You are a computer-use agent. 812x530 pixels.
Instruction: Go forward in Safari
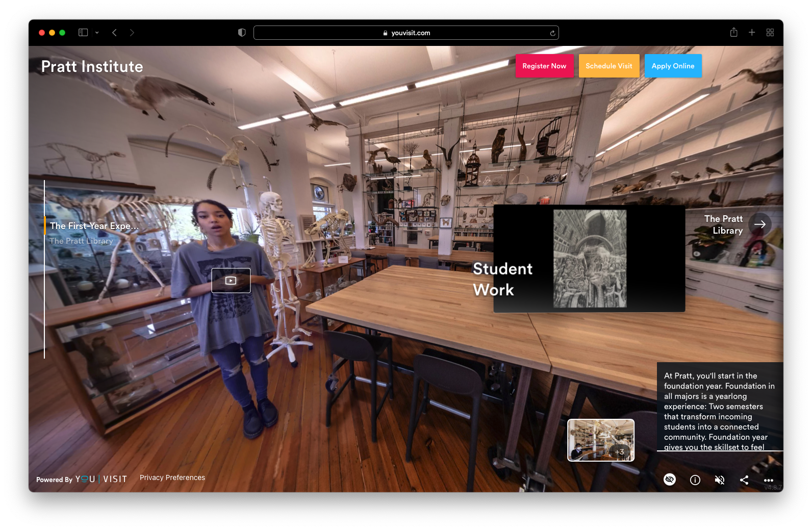point(132,33)
